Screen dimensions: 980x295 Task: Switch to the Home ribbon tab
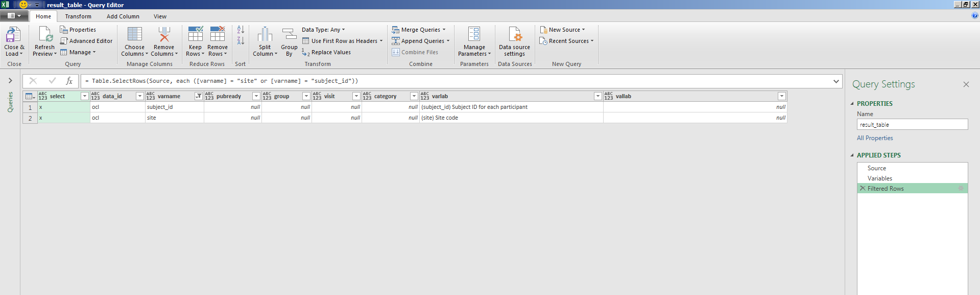pos(43,16)
